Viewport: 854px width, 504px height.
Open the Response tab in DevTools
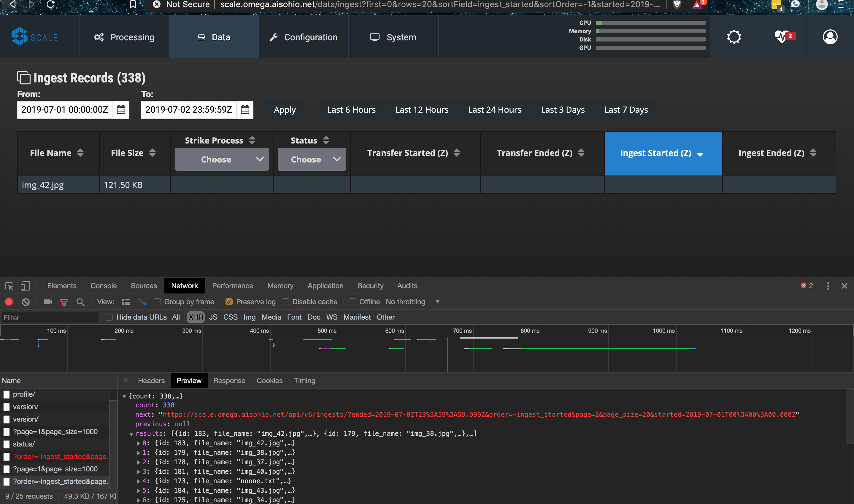coord(229,380)
